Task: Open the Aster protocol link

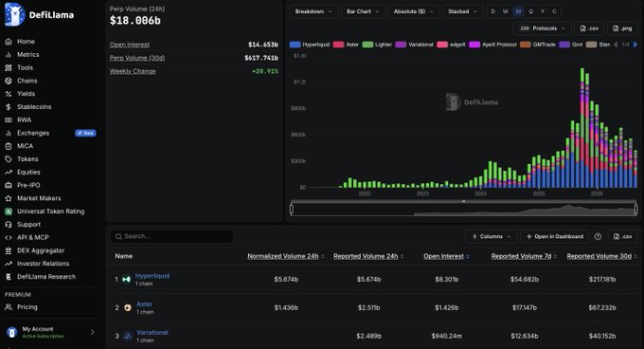Action: (x=144, y=304)
